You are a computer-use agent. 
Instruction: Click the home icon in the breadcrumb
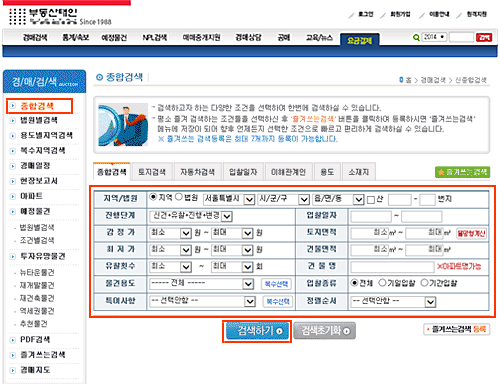coord(401,80)
